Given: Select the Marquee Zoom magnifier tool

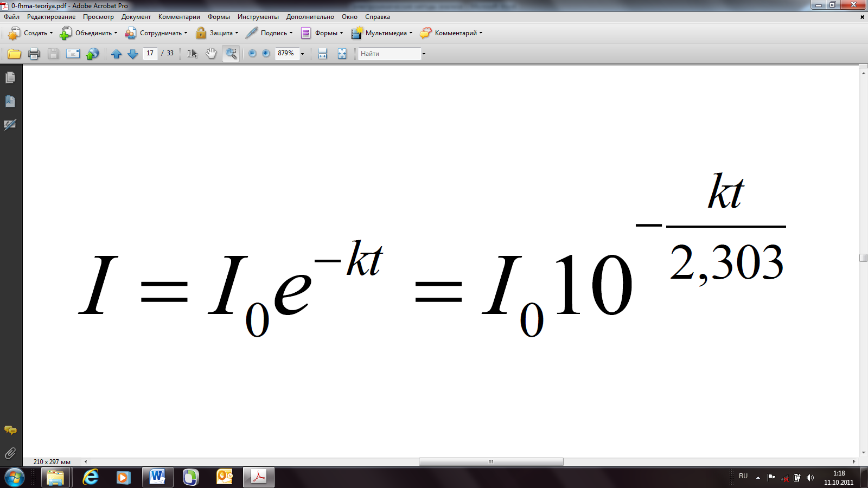Looking at the screenshot, I should click(231, 54).
